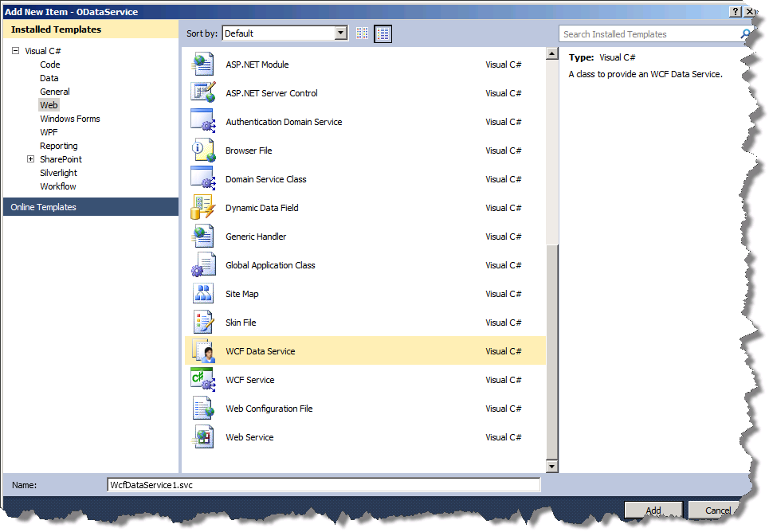Click the Name field with WcfDataService1.svc

[x=324, y=485]
